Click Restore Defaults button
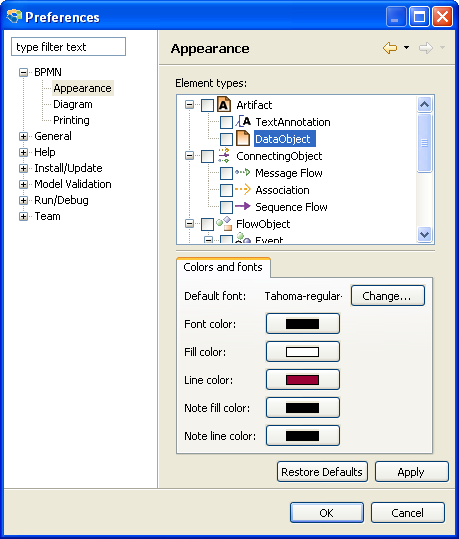This screenshot has height=539, width=459. coord(322,472)
